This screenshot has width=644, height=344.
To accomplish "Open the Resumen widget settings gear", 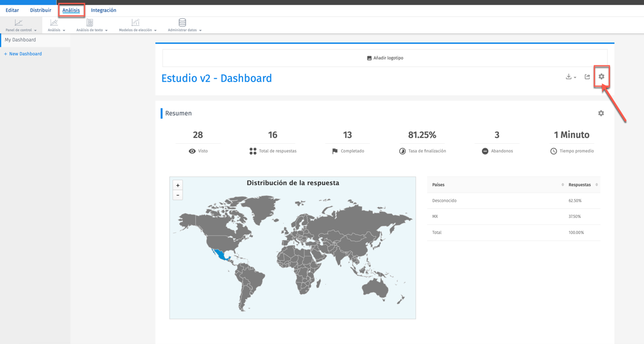I will click(601, 113).
